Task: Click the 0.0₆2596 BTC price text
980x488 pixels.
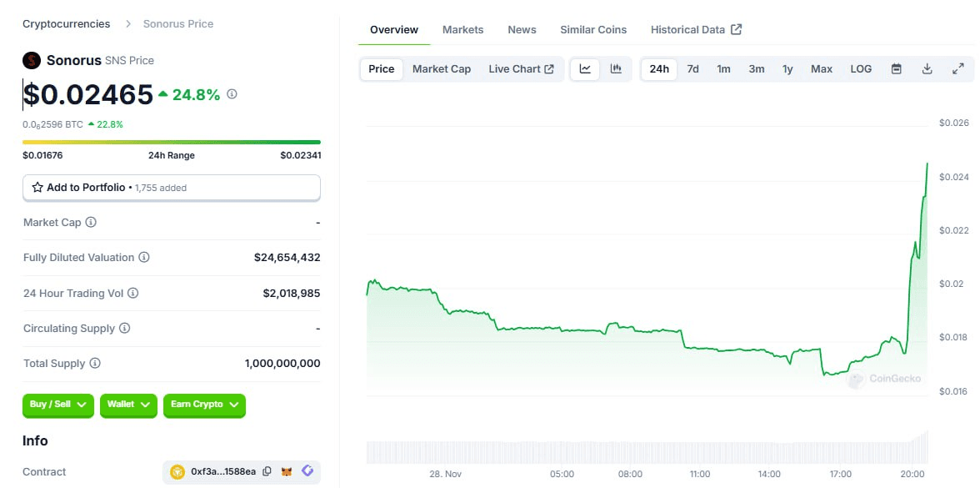Action: 52,124
